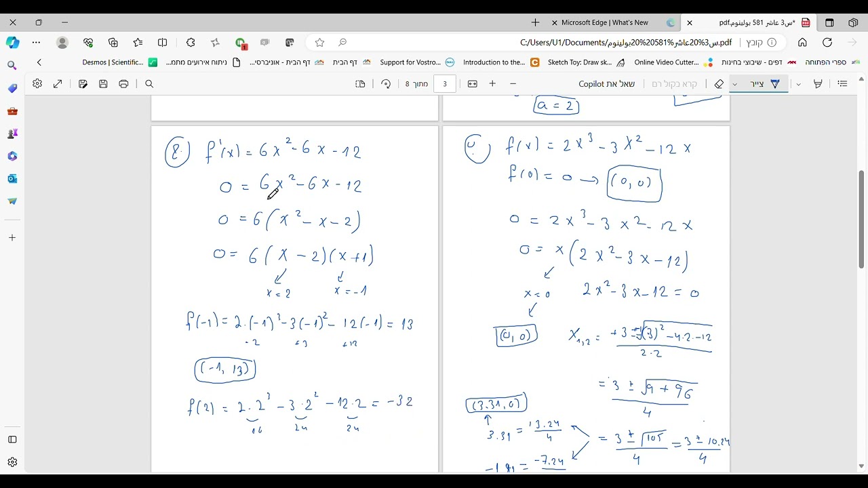Screen dimensions: 868x488
Task: Open sidebar Search magnifier icon
Action: [12, 66]
